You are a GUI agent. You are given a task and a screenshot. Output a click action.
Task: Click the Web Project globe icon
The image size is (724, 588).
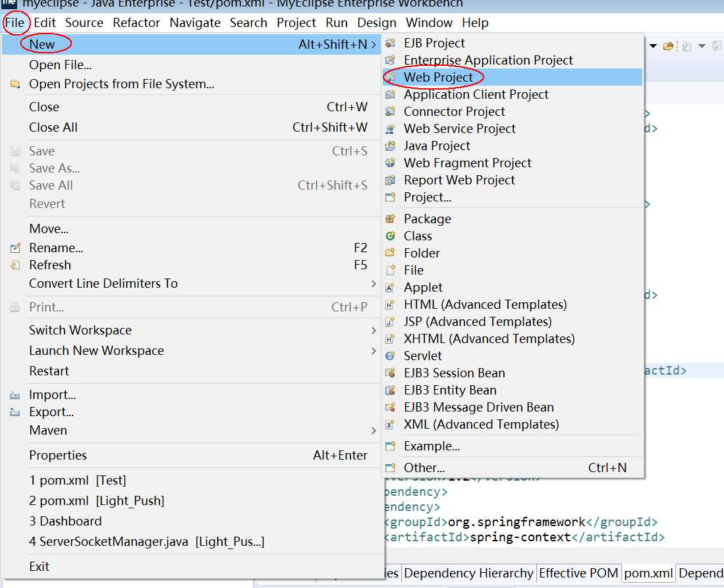[390, 77]
